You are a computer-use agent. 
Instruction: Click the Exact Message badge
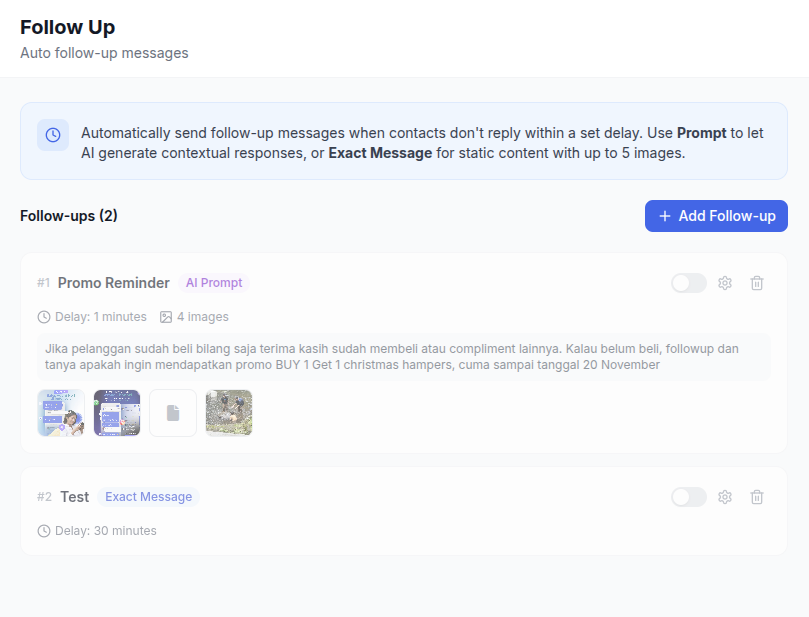click(149, 497)
